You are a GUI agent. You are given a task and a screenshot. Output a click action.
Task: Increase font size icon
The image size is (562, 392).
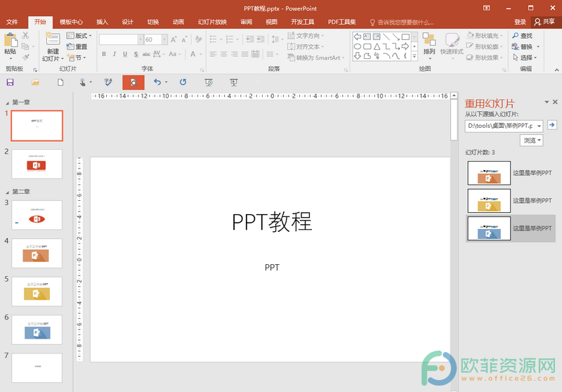coord(174,39)
